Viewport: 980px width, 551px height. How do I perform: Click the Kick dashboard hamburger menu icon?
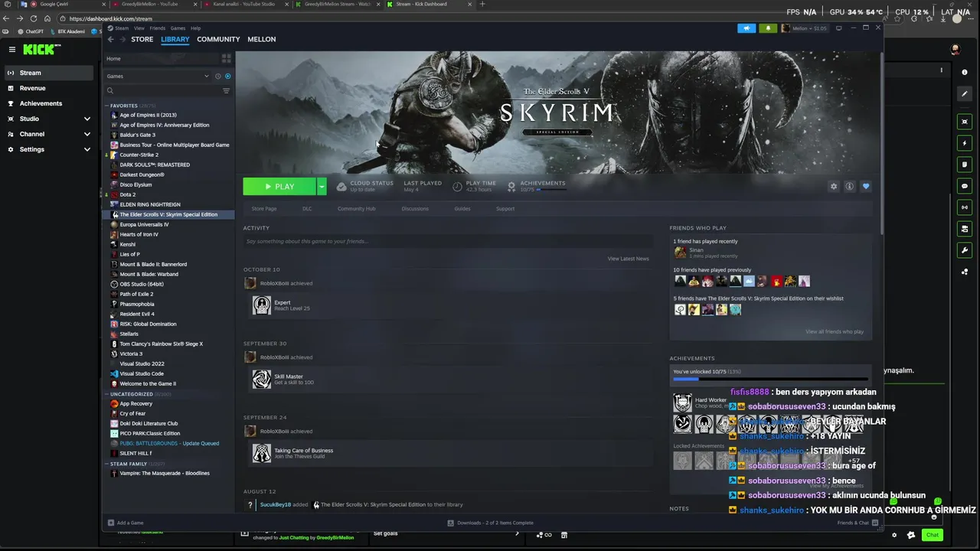pos(11,49)
